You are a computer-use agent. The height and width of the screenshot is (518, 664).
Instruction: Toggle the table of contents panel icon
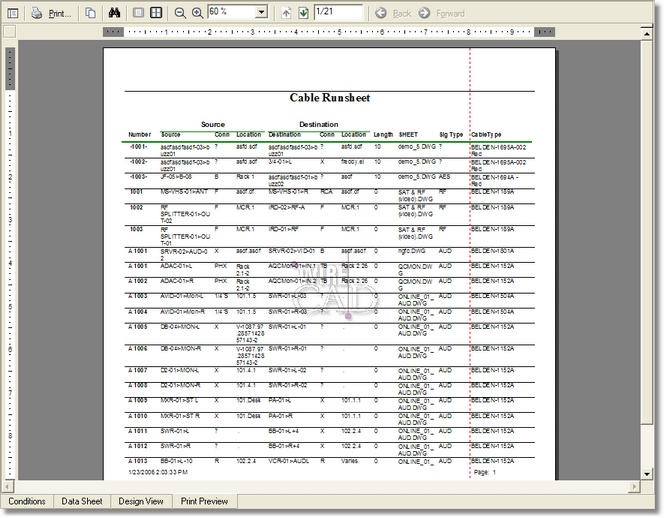13,14
